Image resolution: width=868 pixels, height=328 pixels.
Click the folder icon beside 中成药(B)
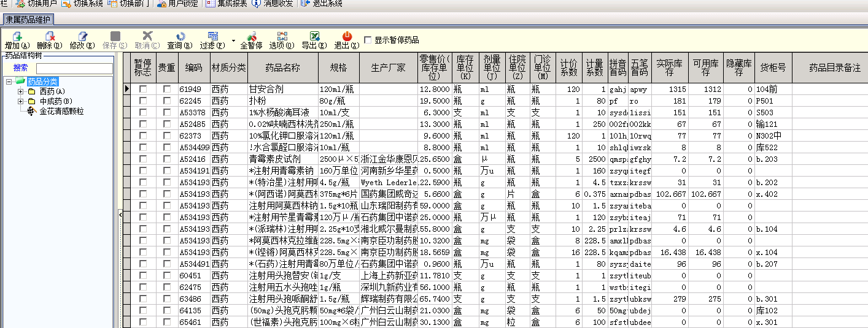32,101
